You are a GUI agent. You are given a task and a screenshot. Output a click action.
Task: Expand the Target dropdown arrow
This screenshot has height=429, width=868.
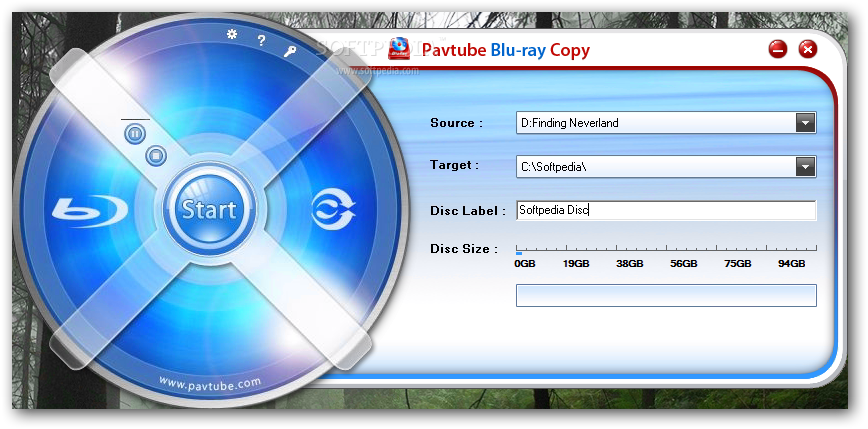pos(805,167)
